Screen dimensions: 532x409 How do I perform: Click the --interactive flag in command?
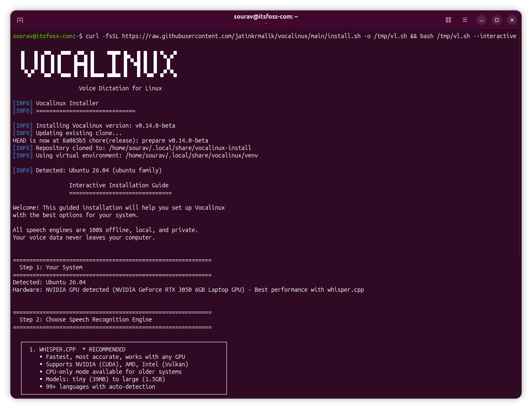[495, 36]
